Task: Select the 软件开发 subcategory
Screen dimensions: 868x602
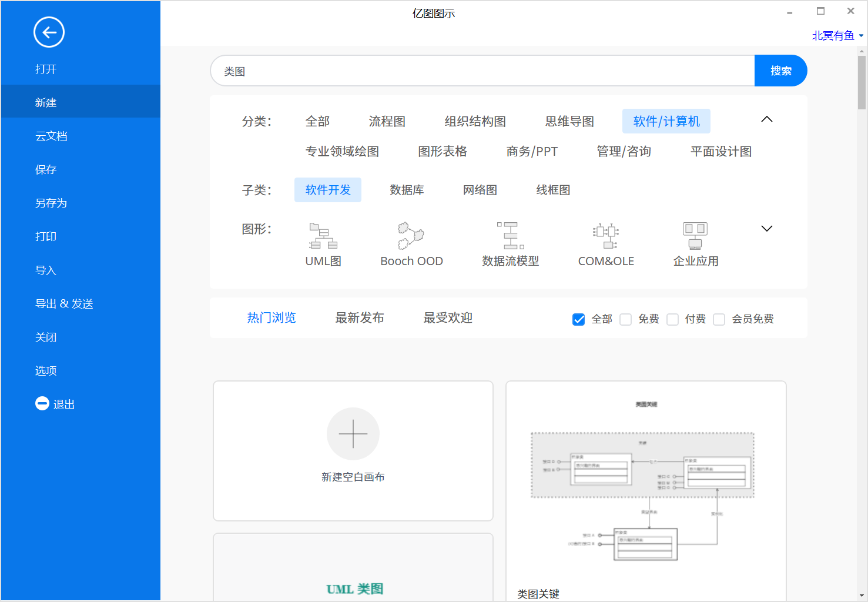Action: (x=328, y=190)
